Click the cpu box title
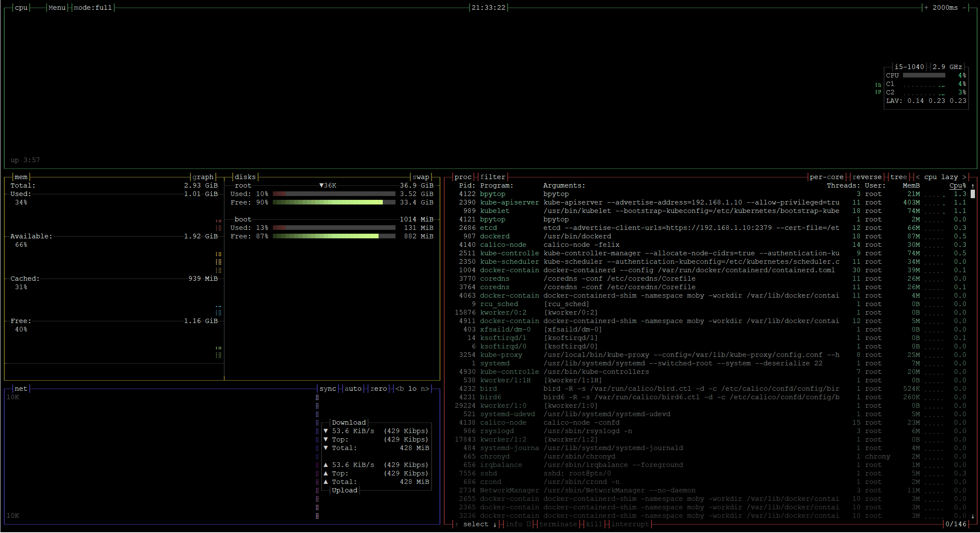The image size is (980, 533). click(21, 8)
